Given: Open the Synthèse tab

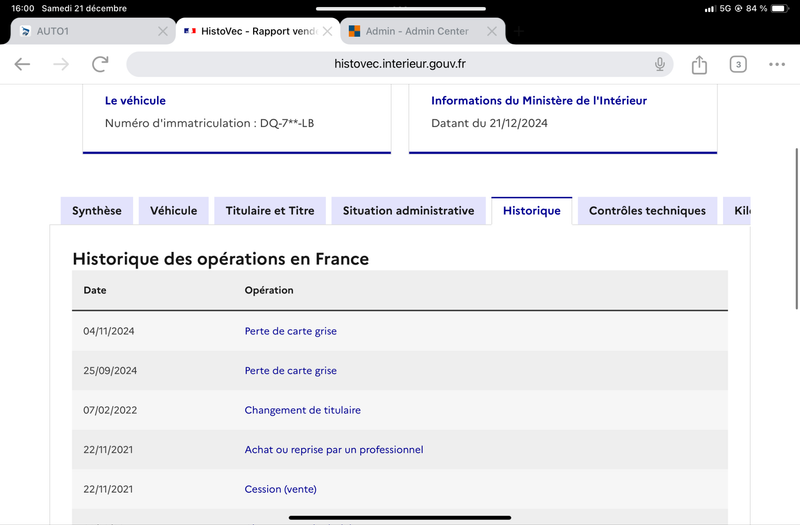Looking at the screenshot, I should (x=96, y=211).
